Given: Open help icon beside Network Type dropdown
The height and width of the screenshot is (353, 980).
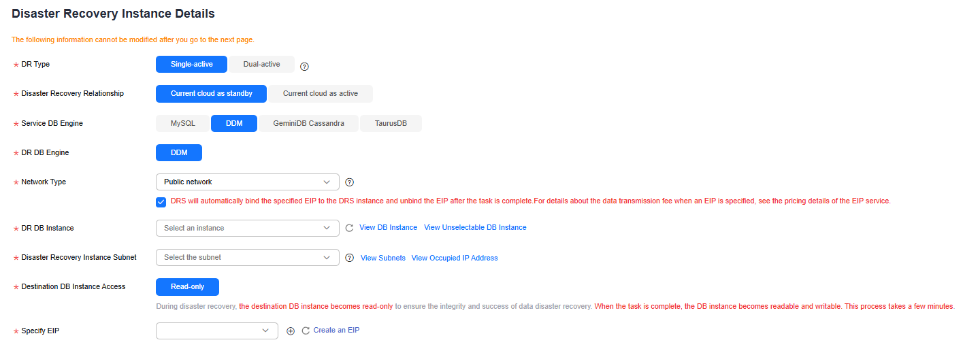Looking at the screenshot, I should click(x=350, y=182).
